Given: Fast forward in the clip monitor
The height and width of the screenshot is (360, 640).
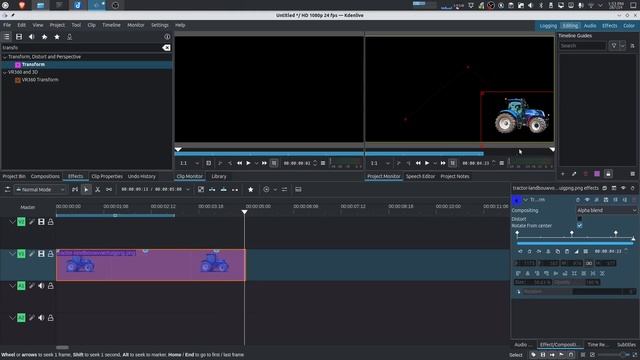Looking at the screenshot, I should [264, 163].
